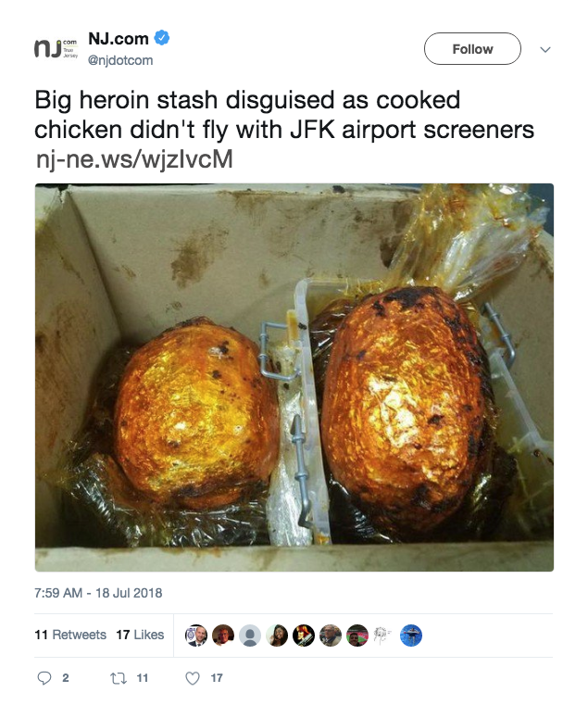View the 11 Retweets list
Viewport: 588px width, 705px height.
point(70,635)
